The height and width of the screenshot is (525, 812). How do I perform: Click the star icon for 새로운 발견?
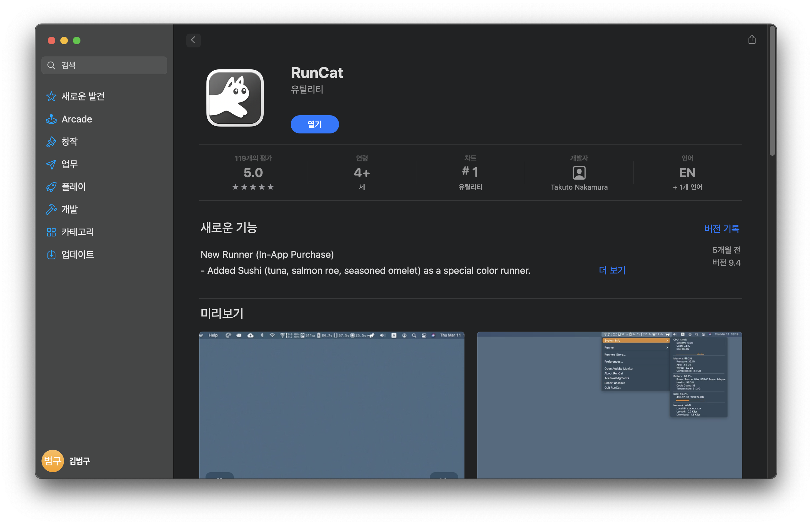[x=51, y=96]
